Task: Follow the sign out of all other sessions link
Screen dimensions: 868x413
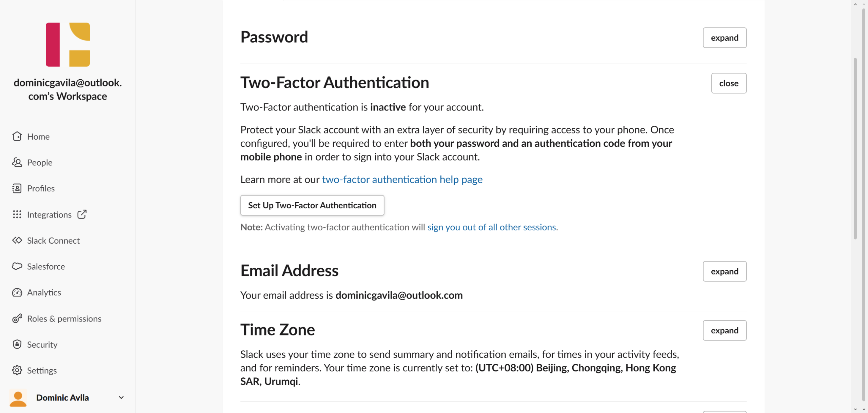Action: [492, 227]
